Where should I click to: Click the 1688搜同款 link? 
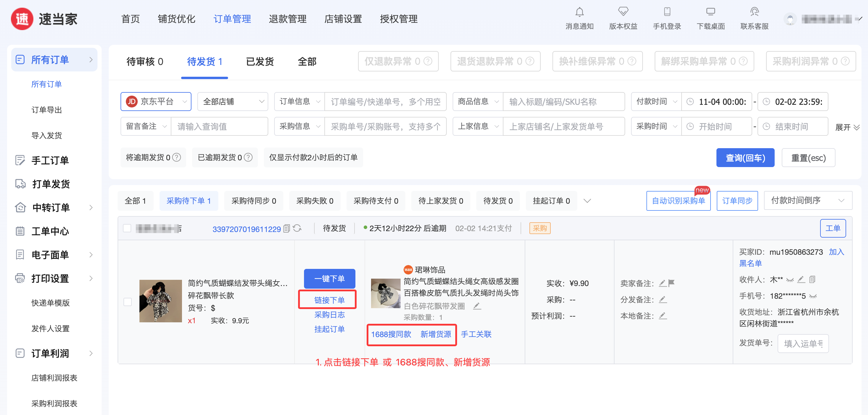pyautogui.click(x=391, y=334)
